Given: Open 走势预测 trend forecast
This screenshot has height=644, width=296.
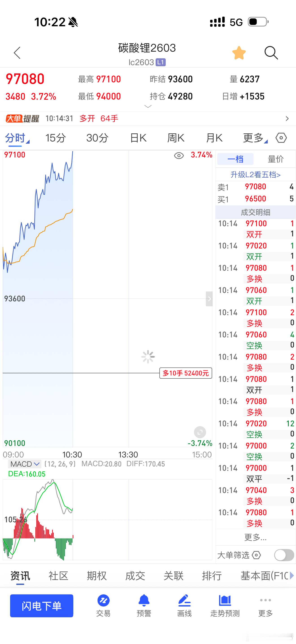Looking at the screenshot, I should coord(225,606).
